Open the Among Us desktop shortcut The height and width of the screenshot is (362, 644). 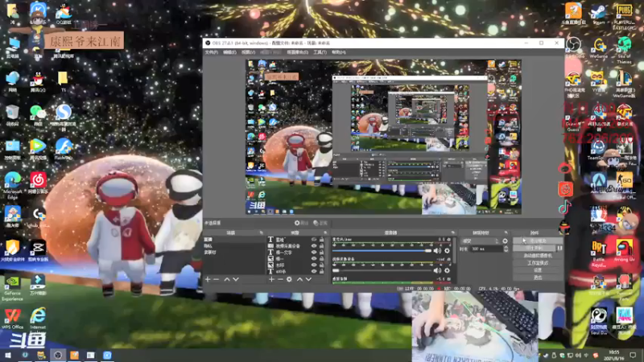pos(625,251)
